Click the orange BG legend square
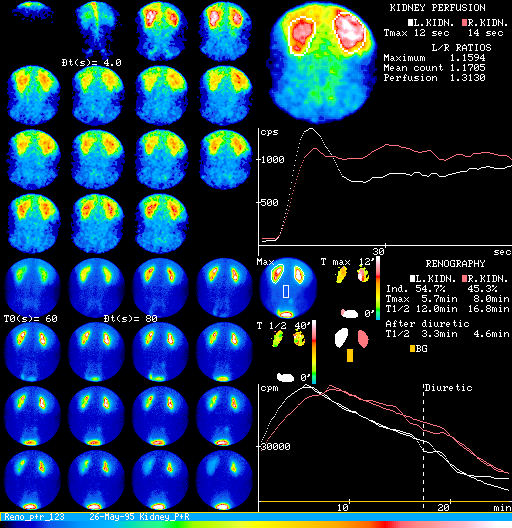 [412, 349]
